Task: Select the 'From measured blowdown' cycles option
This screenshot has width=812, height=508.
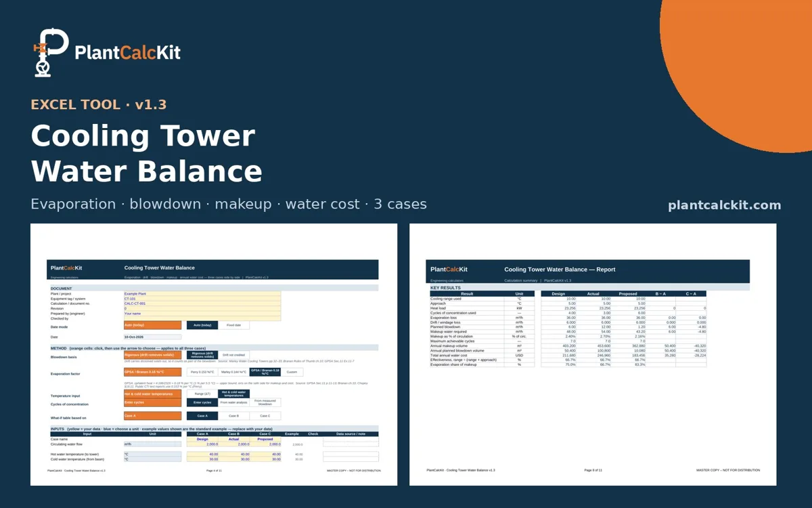Action: (265, 402)
